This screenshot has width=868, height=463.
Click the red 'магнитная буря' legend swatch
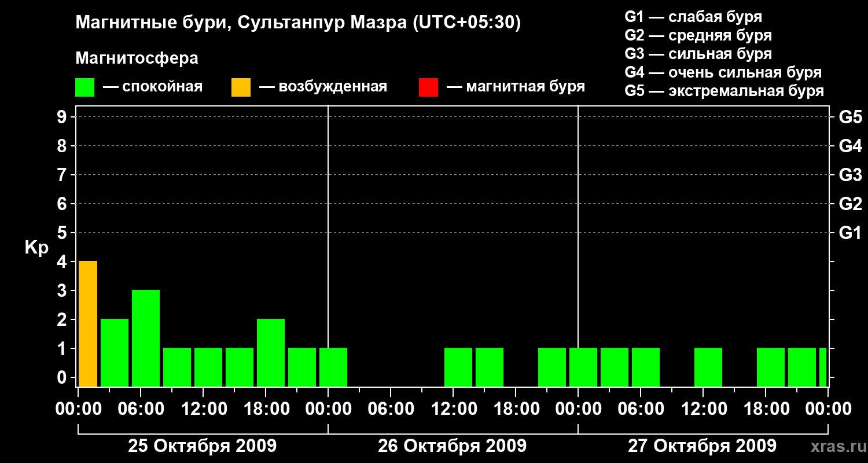(x=428, y=87)
